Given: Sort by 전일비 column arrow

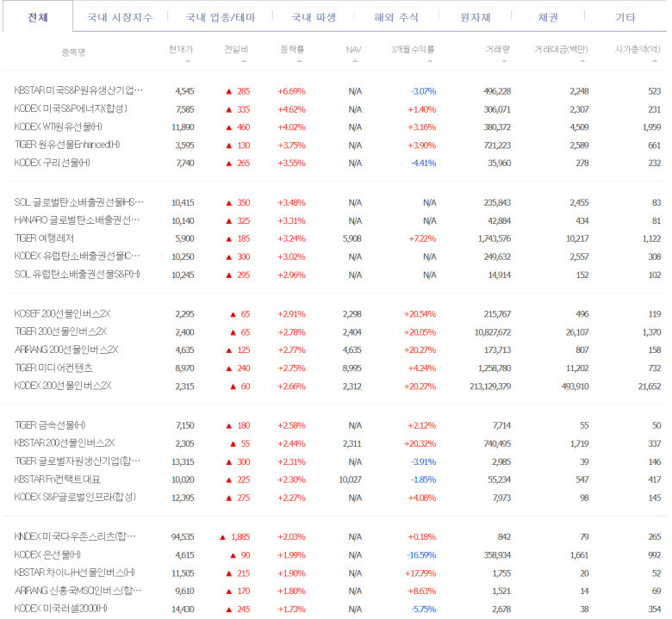Looking at the screenshot, I should 244,61.
